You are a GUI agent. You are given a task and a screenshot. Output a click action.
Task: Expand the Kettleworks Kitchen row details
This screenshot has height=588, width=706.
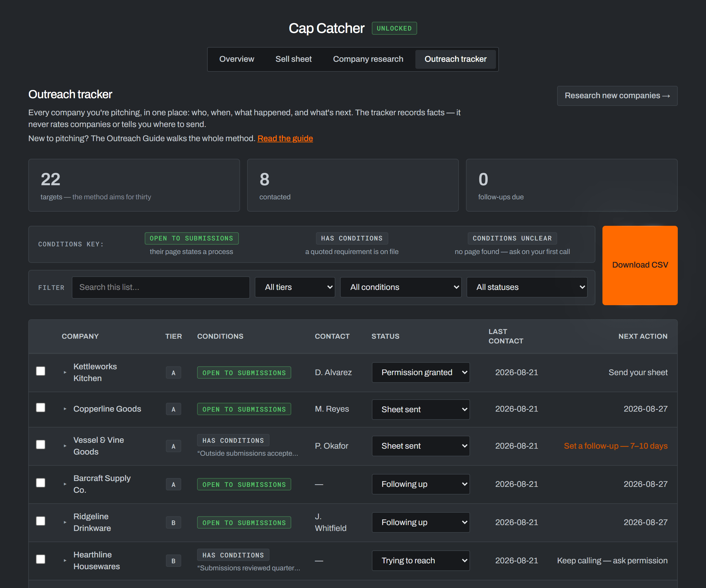coord(65,372)
